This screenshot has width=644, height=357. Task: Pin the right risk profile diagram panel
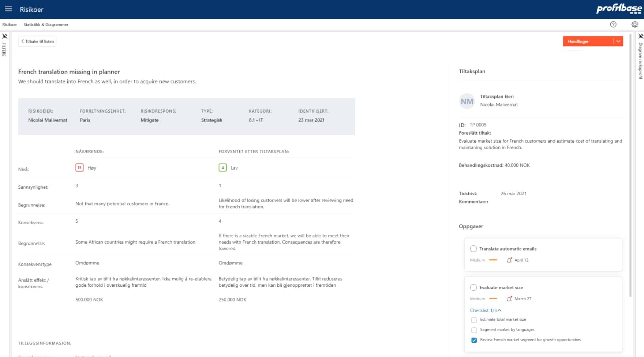(x=641, y=36)
